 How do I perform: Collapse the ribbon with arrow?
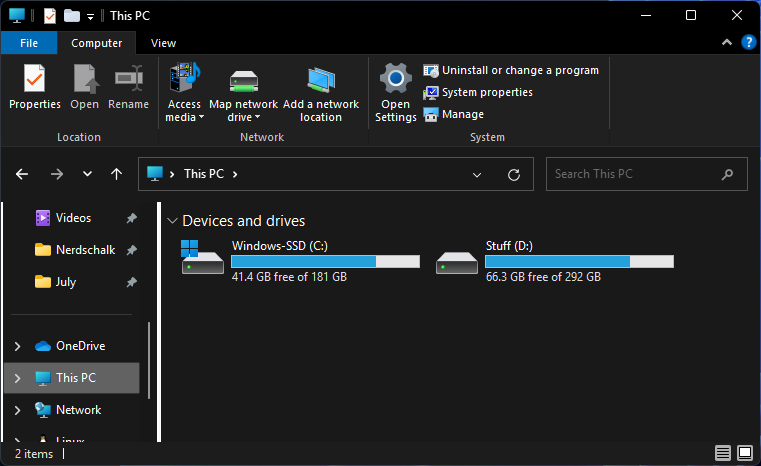click(727, 43)
